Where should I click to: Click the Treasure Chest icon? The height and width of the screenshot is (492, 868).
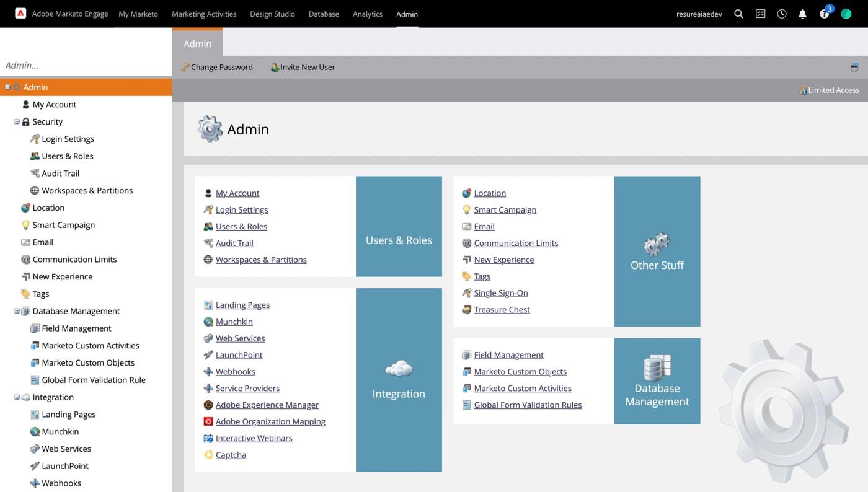tap(467, 309)
